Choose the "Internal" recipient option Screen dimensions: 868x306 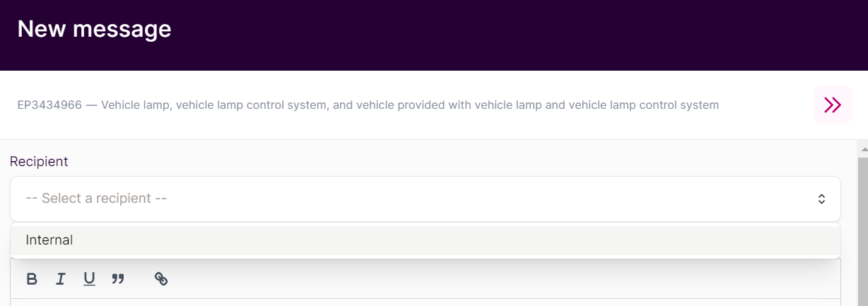[x=49, y=240]
